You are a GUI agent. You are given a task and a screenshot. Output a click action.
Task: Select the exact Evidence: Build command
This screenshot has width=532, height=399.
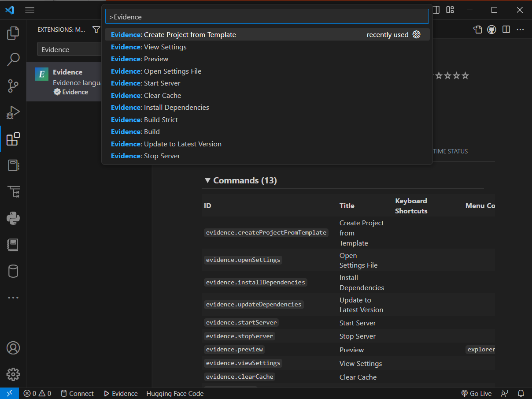[x=267, y=131]
